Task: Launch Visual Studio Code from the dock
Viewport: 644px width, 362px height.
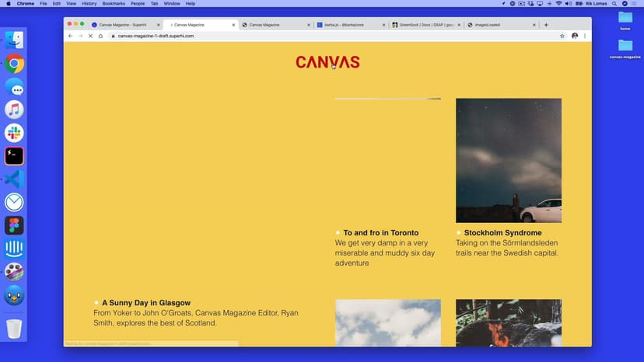Action: coord(14,179)
